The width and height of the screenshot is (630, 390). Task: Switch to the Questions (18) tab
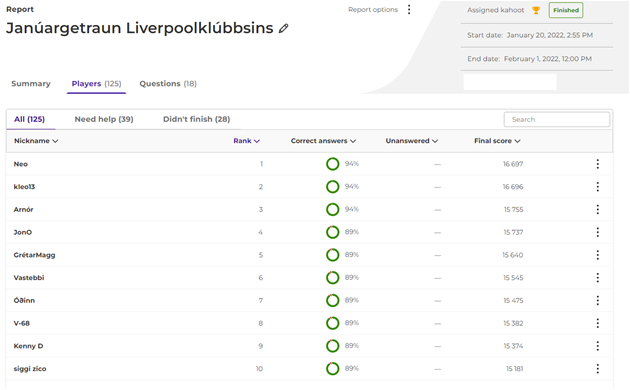(x=168, y=84)
